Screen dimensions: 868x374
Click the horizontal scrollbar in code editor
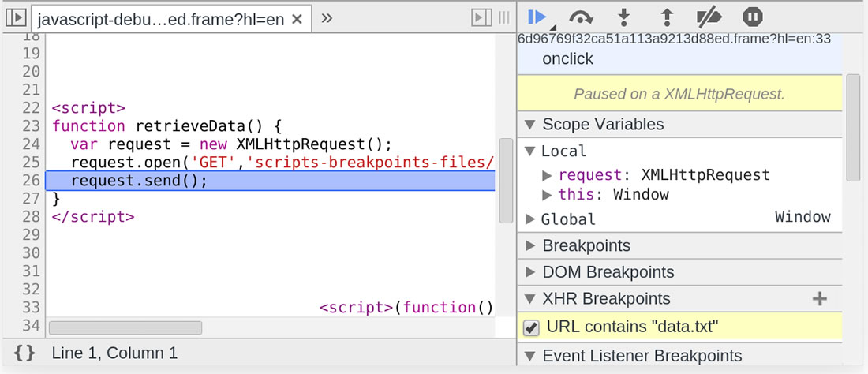[x=125, y=327]
